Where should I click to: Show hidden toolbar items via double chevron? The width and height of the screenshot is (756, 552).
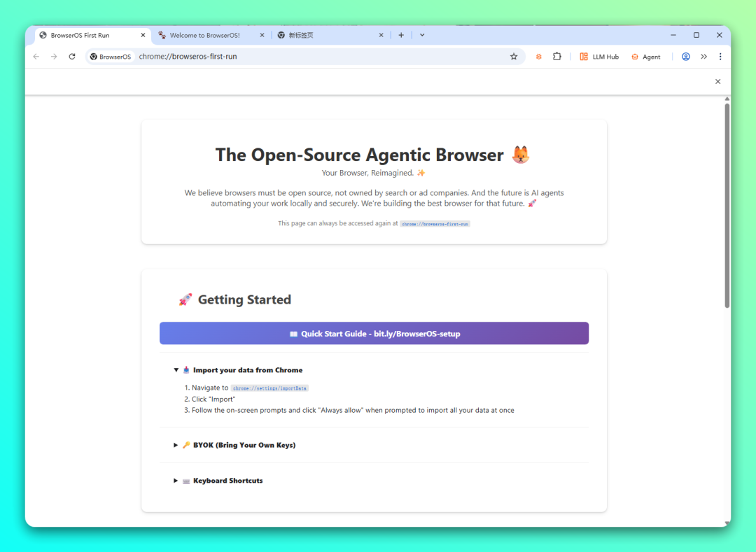pyautogui.click(x=703, y=57)
